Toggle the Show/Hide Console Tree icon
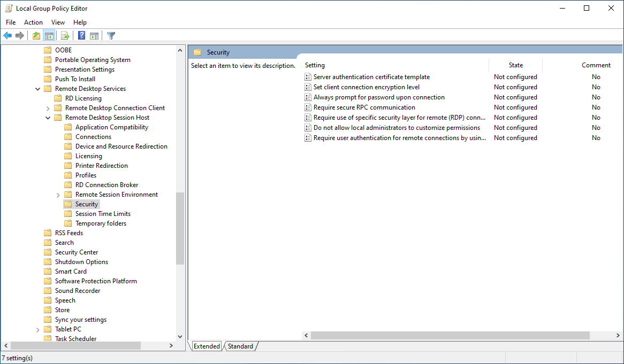The width and height of the screenshot is (624, 364). click(49, 35)
